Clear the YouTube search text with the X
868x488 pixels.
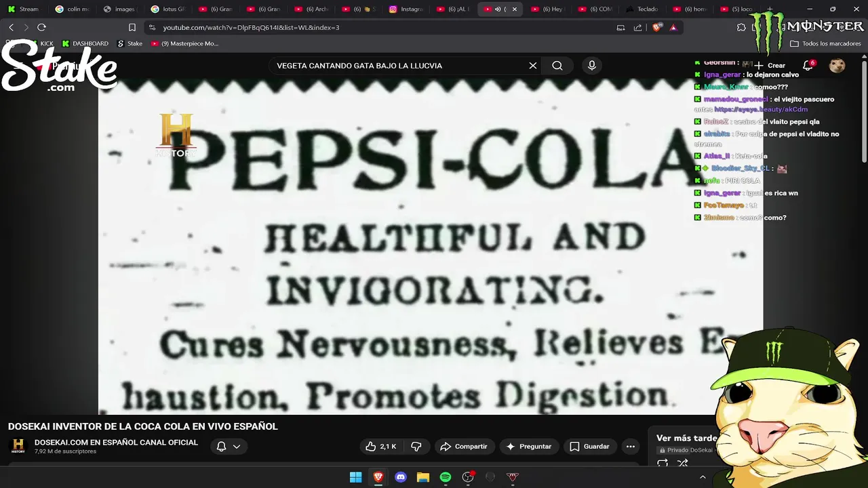tap(533, 66)
